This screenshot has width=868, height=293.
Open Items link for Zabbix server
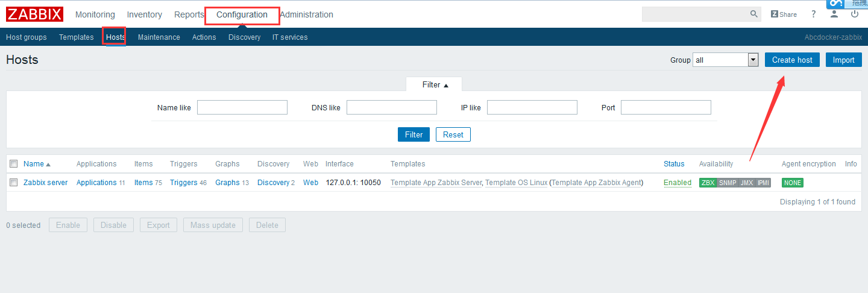(x=143, y=183)
